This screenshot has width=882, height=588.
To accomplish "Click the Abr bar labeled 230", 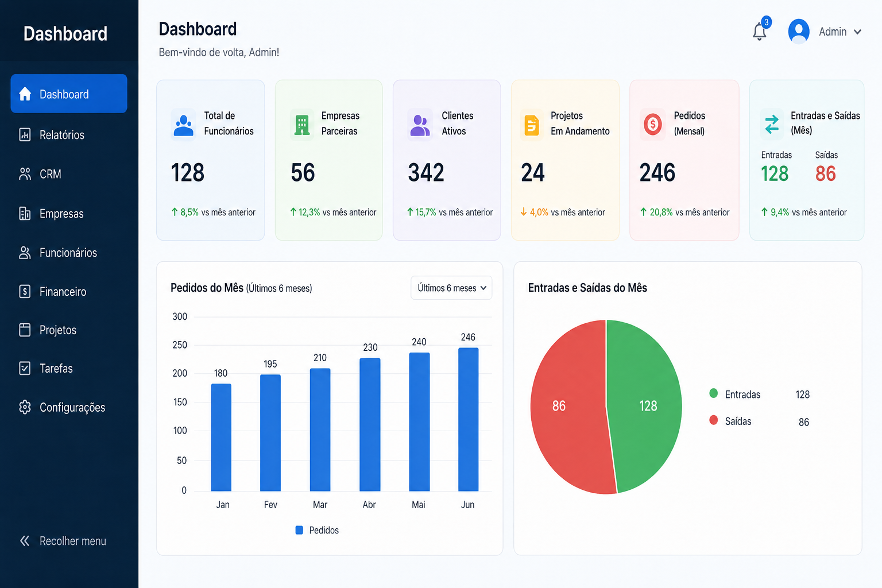I will click(370, 424).
